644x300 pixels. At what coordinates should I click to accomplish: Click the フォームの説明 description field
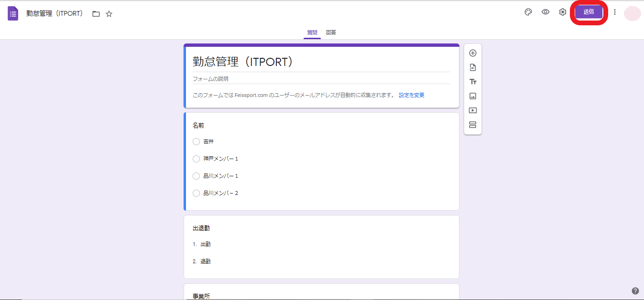321,79
